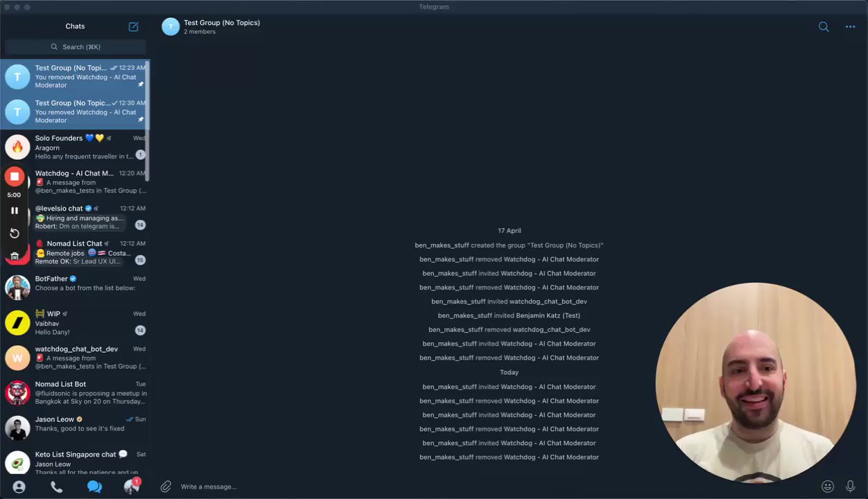This screenshot has height=499, width=868.
Task: Click the Chats heading in sidebar
Action: click(x=75, y=26)
